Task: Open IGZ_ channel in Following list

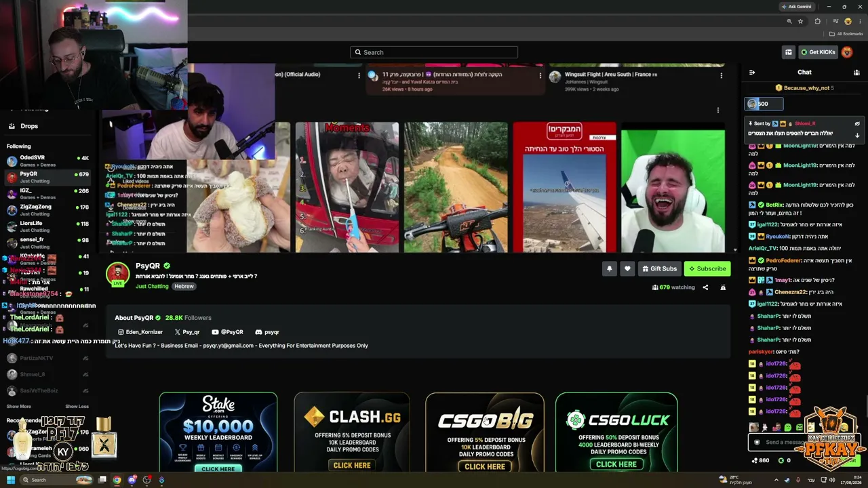Action: pos(47,194)
